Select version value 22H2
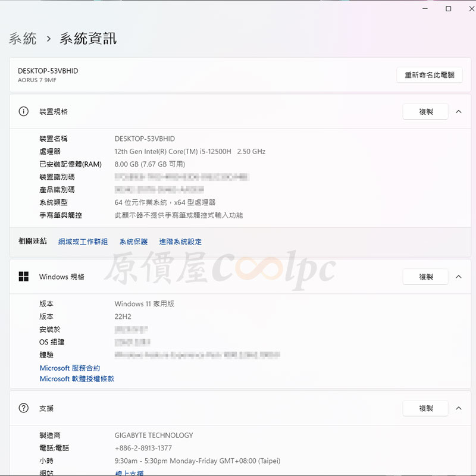 coord(123,317)
